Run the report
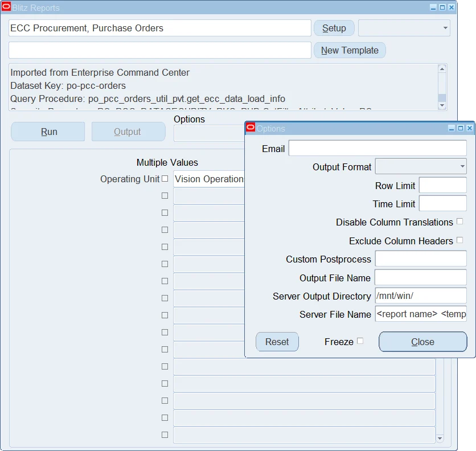This screenshot has height=451, width=476. 48,132
